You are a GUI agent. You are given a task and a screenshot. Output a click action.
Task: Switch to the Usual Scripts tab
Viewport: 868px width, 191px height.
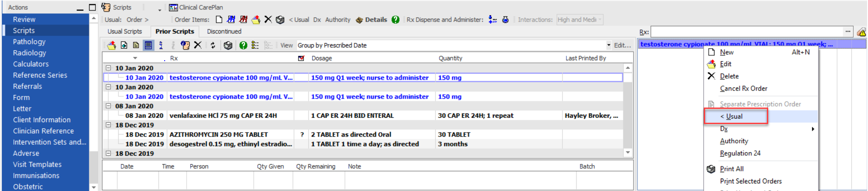tap(124, 31)
